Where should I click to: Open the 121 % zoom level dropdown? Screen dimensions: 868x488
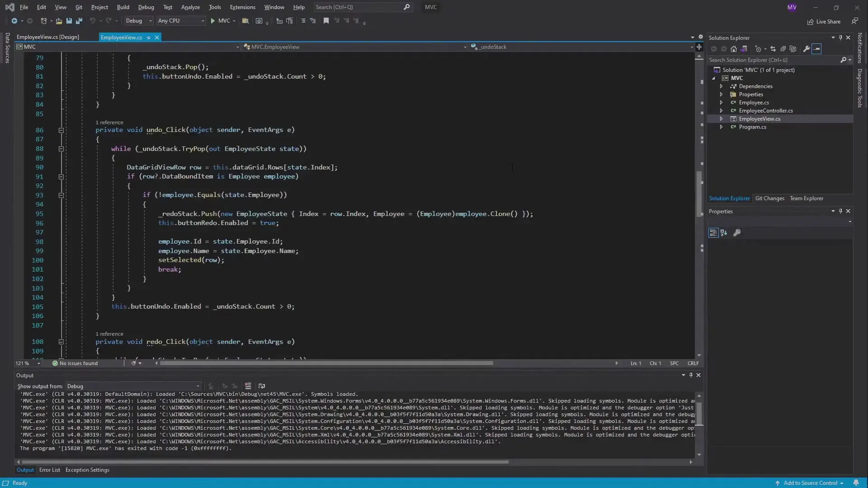28,363
